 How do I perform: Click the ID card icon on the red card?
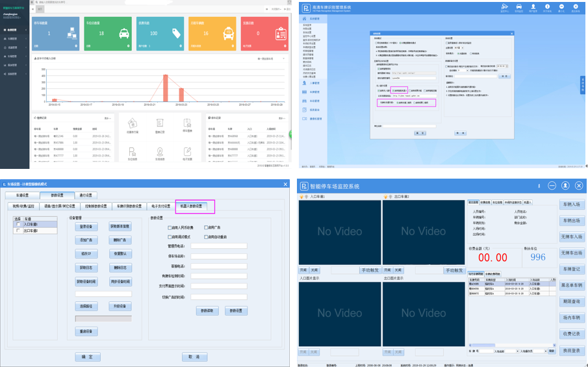point(281,33)
